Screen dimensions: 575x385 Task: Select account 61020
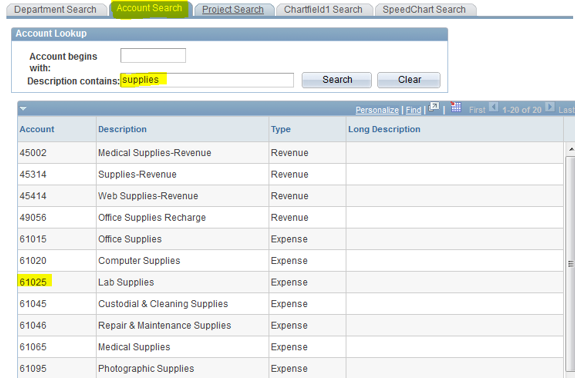coord(33,261)
